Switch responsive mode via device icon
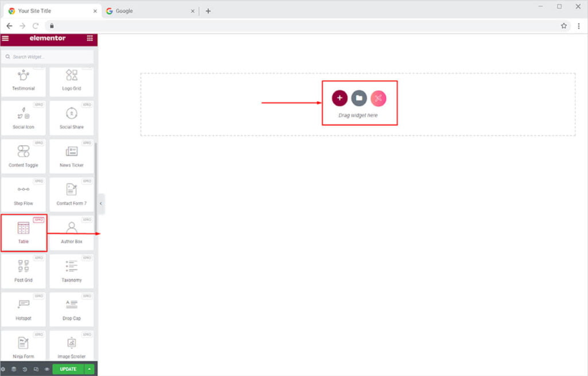This screenshot has height=376, width=588. tap(36, 369)
